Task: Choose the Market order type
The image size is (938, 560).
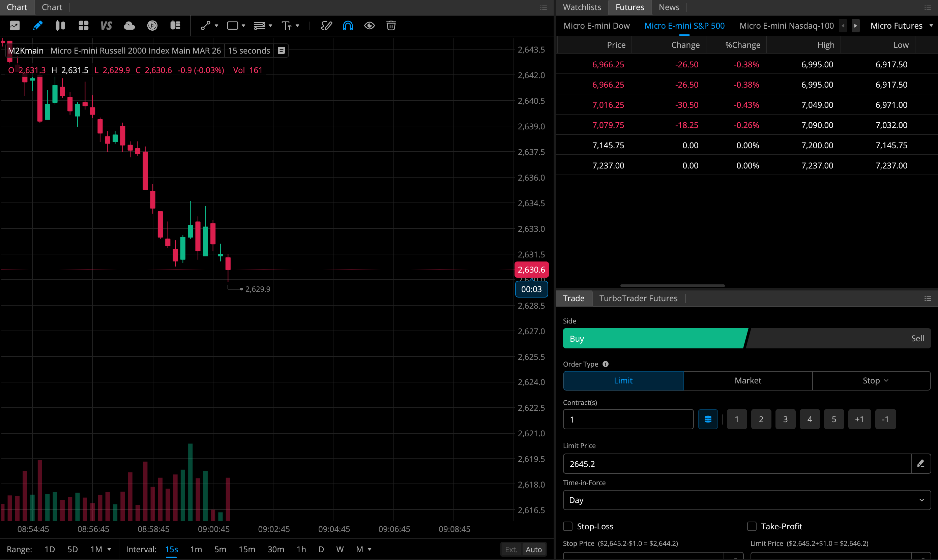Action: click(748, 380)
